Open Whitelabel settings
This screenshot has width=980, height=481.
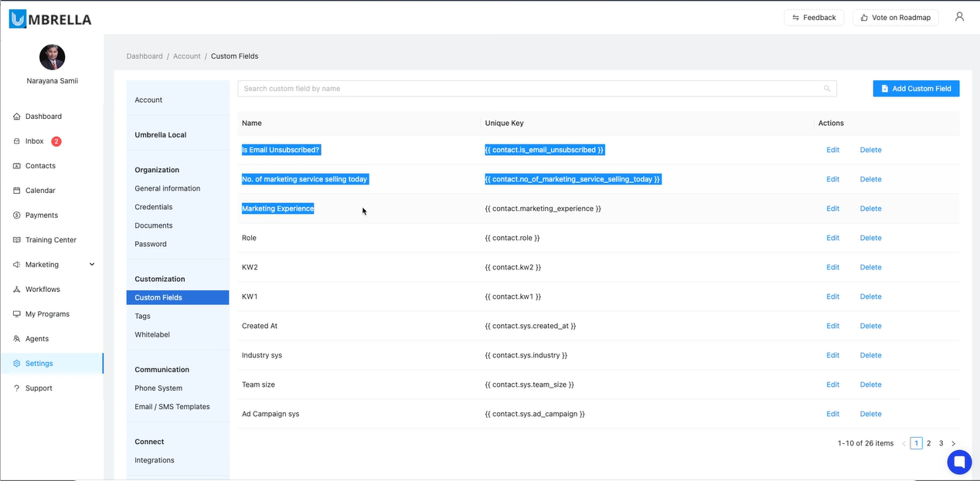click(152, 335)
